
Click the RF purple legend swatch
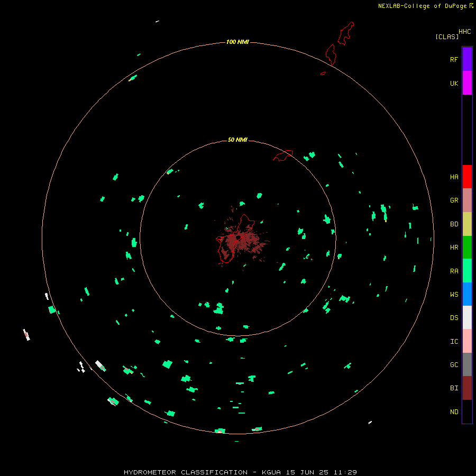[x=467, y=59]
